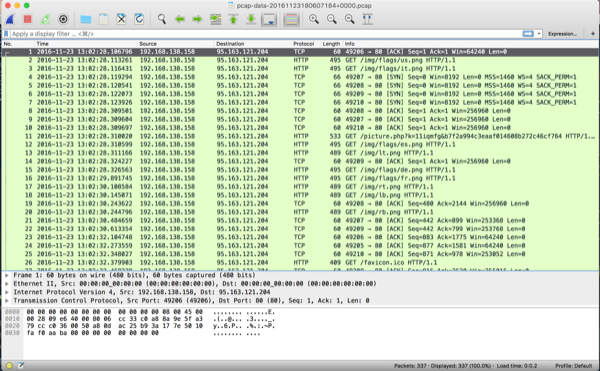Toggle packet colorization button
The height and width of the screenshot is (371, 600).
tap(291, 19)
